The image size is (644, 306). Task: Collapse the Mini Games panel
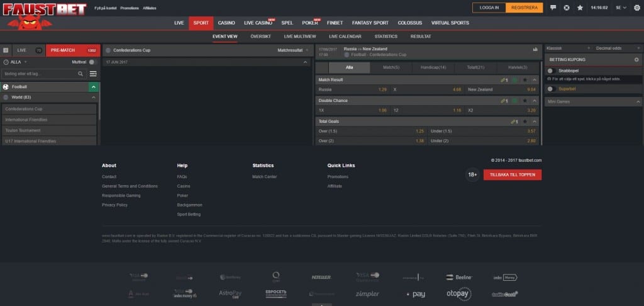click(638, 101)
